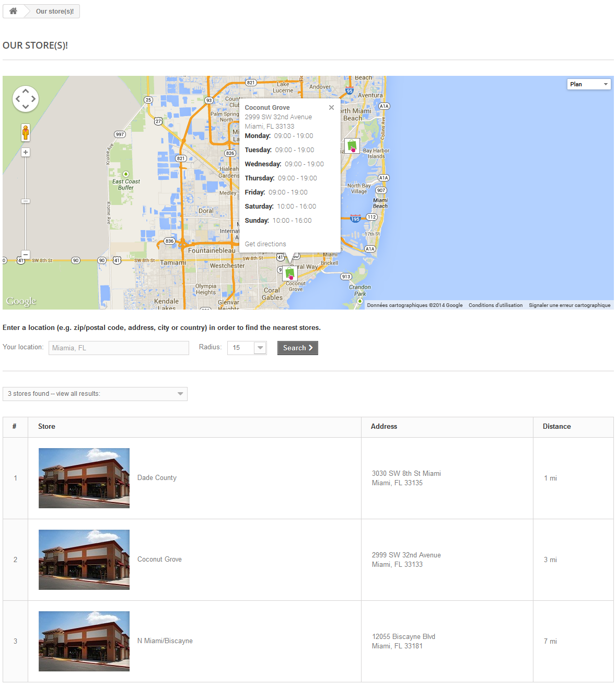This screenshot has width=616, height=685.
Task: Click the Google logo on map
Action: coord(21,301)
